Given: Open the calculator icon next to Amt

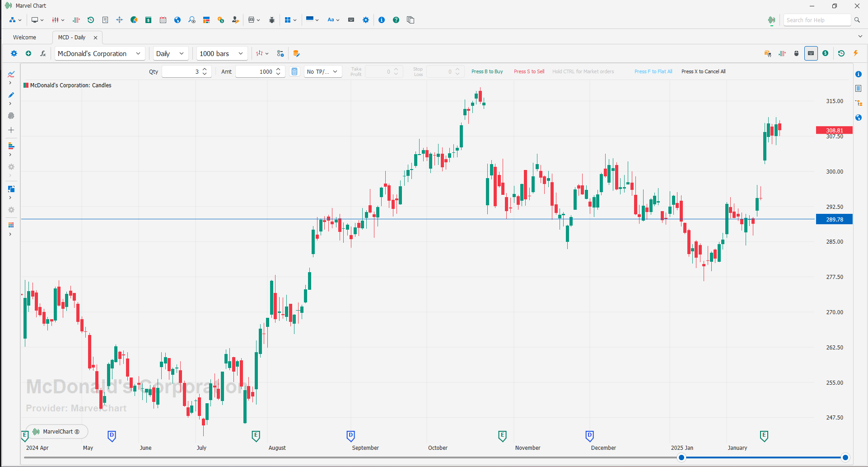Looking at the screenshot, I should point(294,71).
